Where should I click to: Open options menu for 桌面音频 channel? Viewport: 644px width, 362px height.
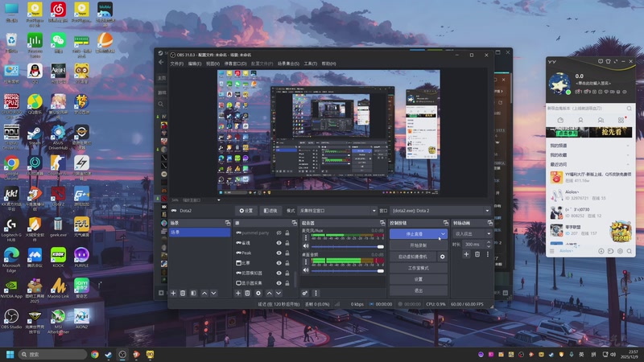tap(306, 261)
